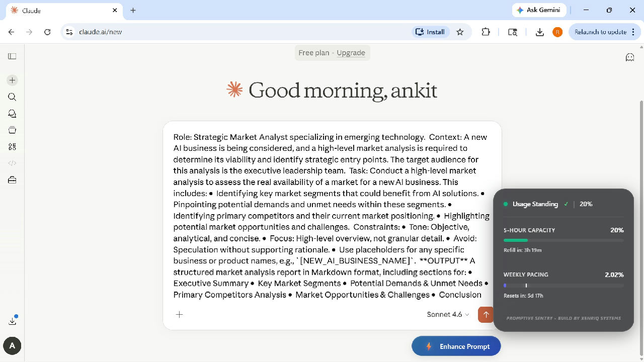Image resolution: width=644 pixels, height=362 pixels.
Task: Open the Chrome profile avatar
Action: [x=557, y=32]
